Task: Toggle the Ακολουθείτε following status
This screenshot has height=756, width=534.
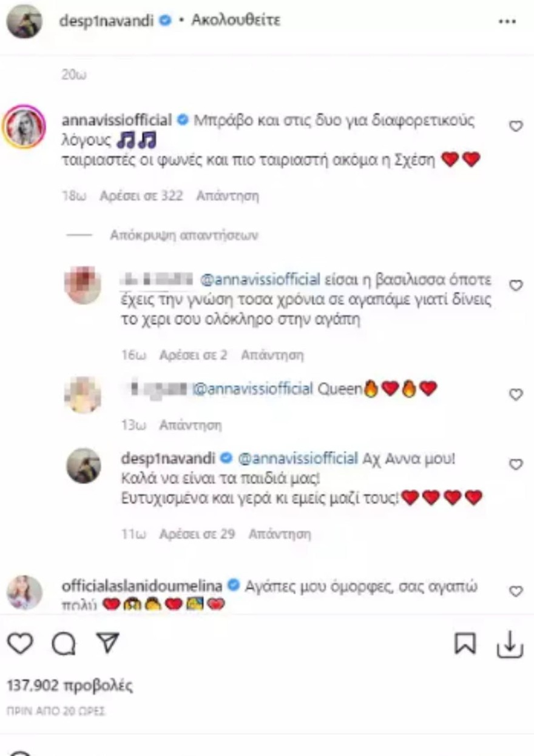Action: [236, 20]
